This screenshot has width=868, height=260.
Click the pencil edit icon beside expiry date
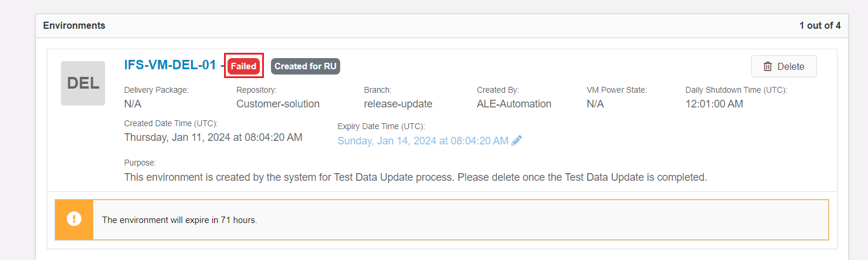tap(517, 141)
